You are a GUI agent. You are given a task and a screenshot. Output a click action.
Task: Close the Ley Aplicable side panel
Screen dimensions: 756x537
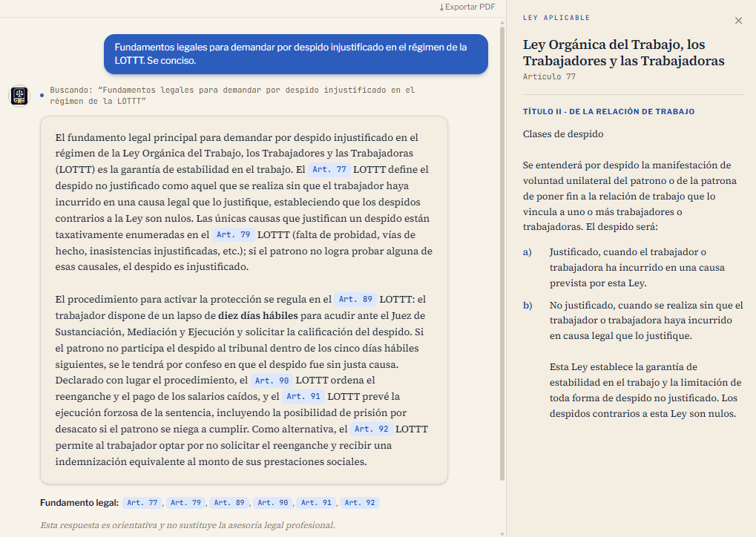tap(738, 21)
